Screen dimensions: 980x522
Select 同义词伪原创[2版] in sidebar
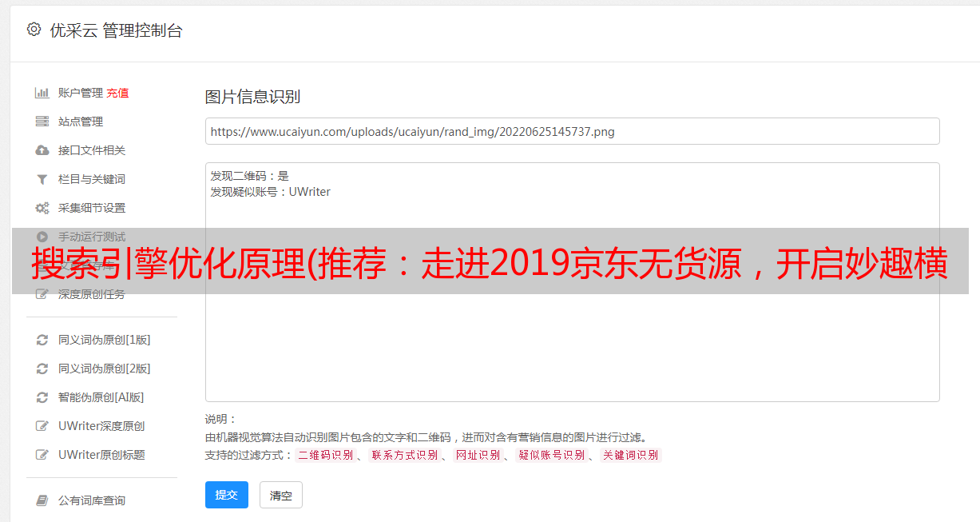tap(105, 369)
